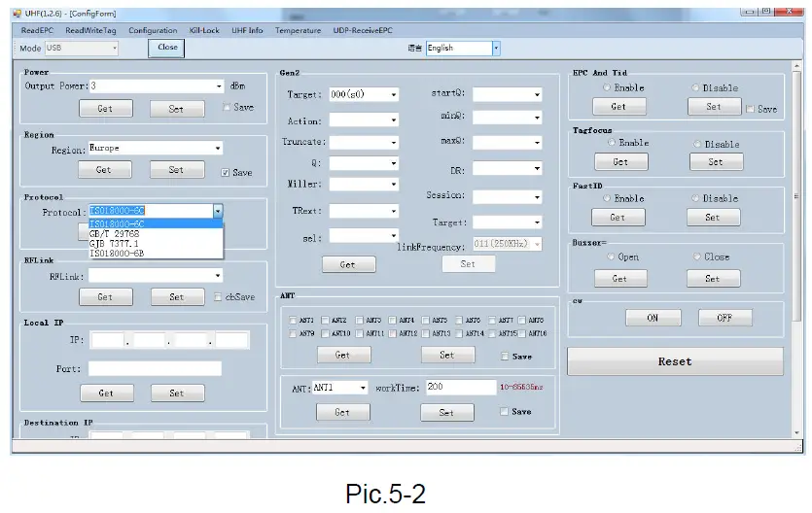This screenshot has height=513, width=812.
Task: Select ISO18000-6C in protocol list
Action: click(156, 223)
